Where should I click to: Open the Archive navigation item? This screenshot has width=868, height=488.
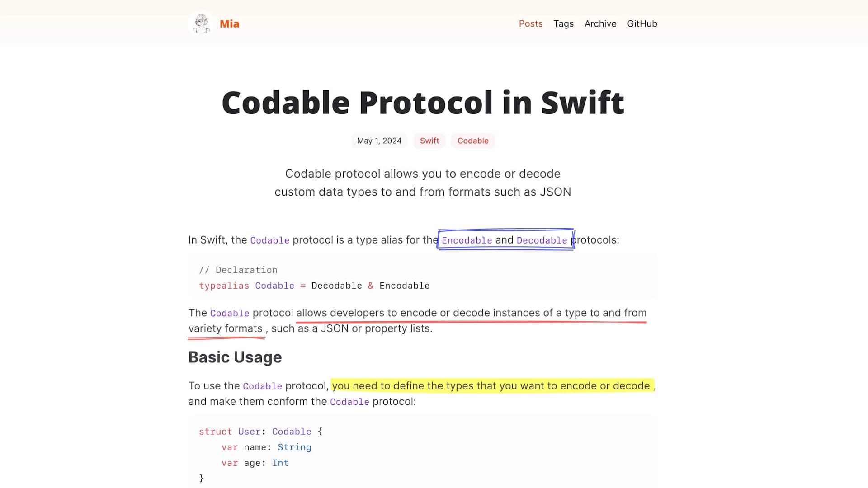pos(600,24)
